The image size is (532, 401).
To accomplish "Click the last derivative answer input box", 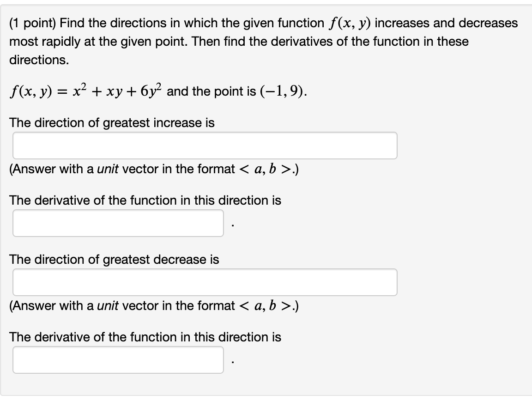I will [118, 359].
